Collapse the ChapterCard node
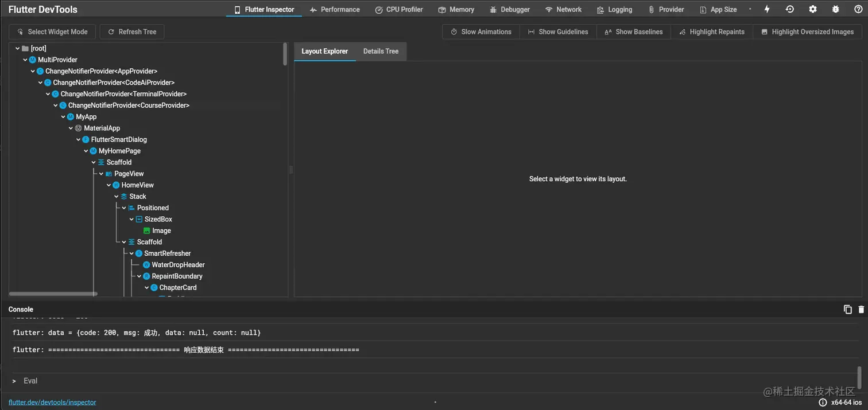 click(x=146, y=287)
